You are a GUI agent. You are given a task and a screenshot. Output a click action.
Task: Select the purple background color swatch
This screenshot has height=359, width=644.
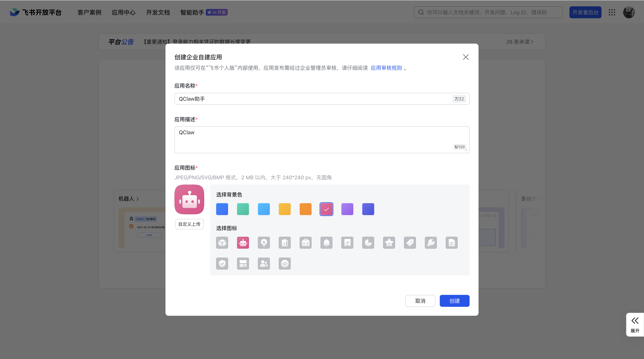tap(347, 209)
